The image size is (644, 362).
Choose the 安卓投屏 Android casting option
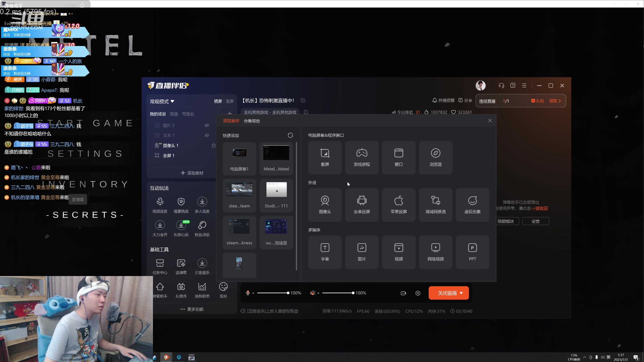point(362,205)
